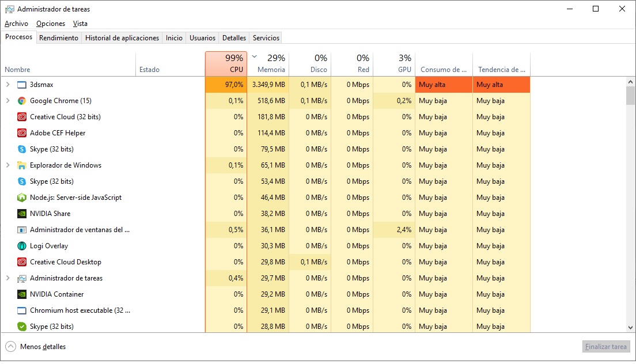Select the NVIDIA Share icon
636x364 pixels.
tap(22, 214)
